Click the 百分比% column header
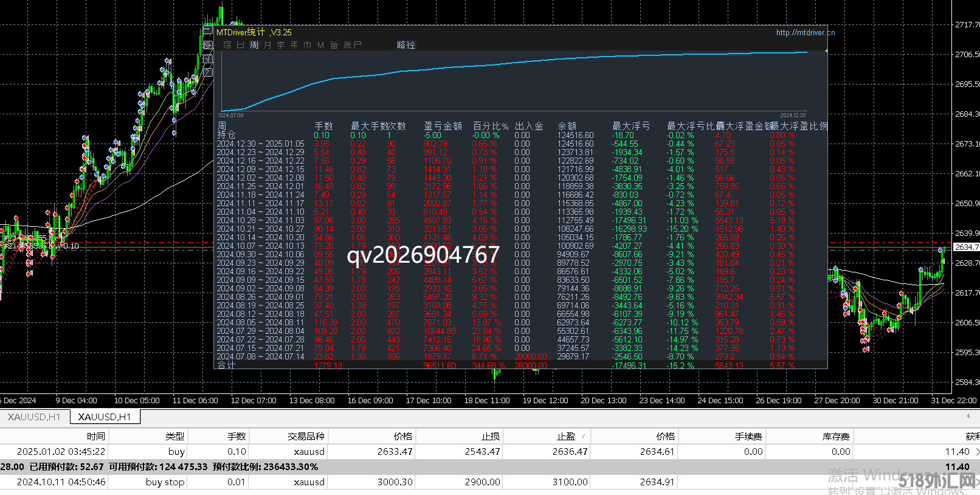980x495 pixels. [x=491, y=126]
